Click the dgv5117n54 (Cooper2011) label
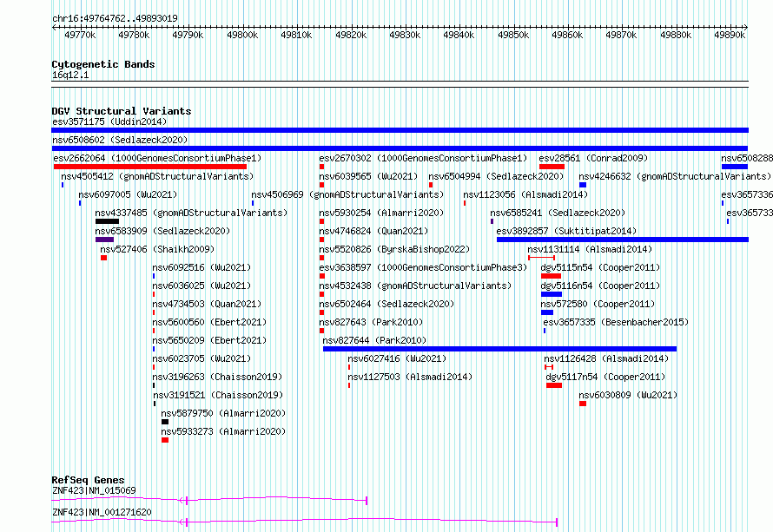 (605, 377)
